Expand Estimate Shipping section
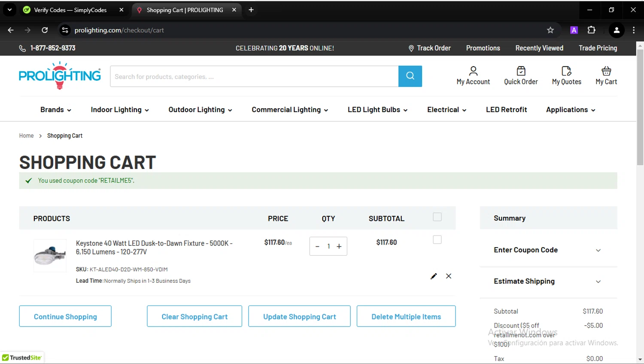Screen dimensions: 644x364 [548, 281]
